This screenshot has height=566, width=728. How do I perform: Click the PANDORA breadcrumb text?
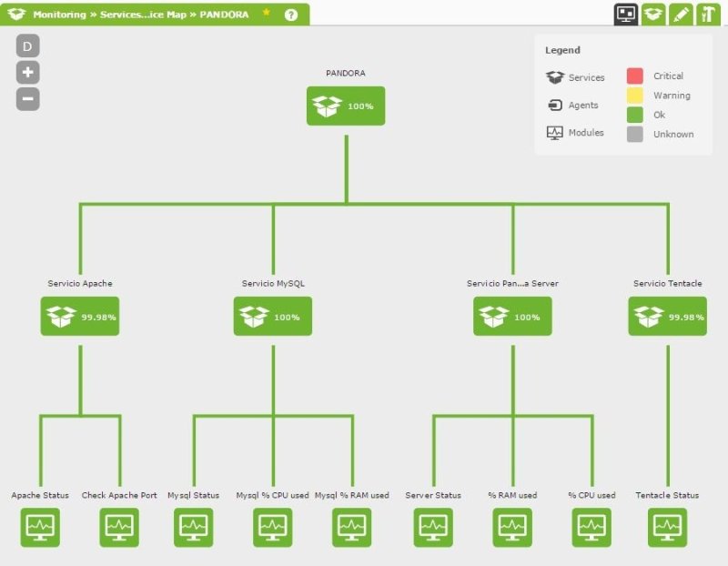point(224,15)
